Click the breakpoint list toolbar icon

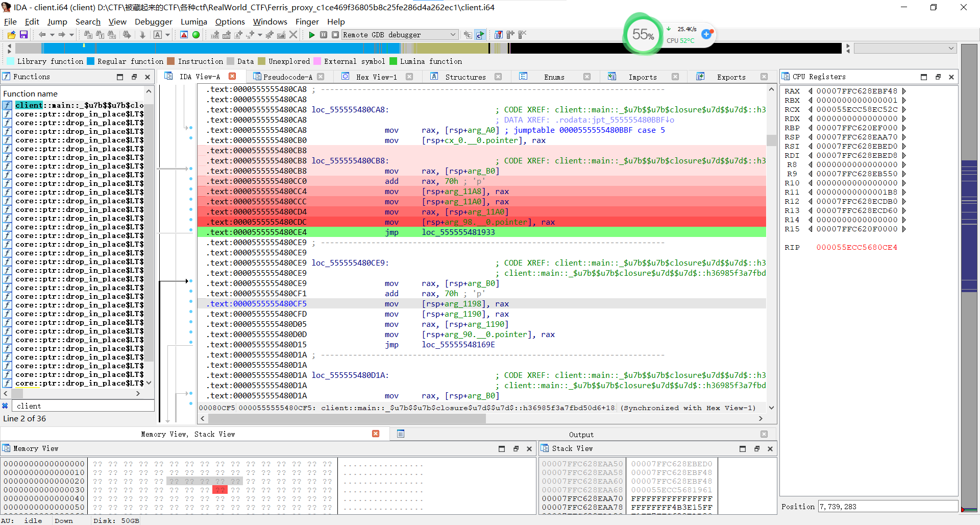(x=499, y=35)
